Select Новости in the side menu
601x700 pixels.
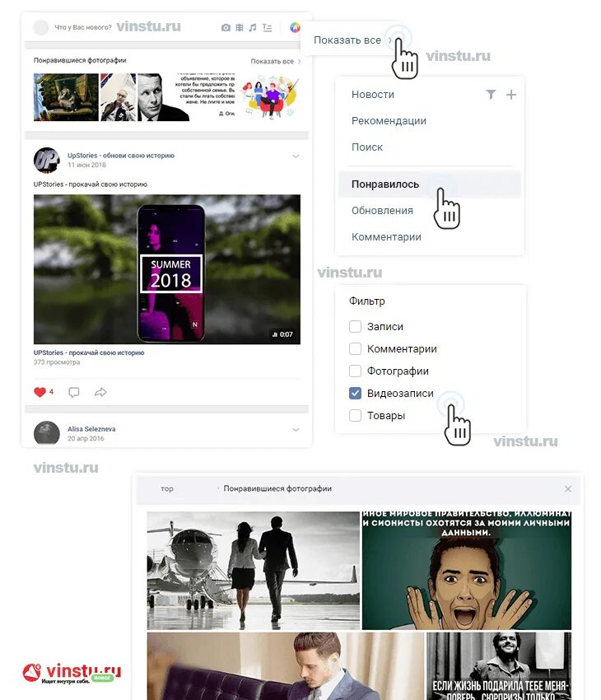373,94
